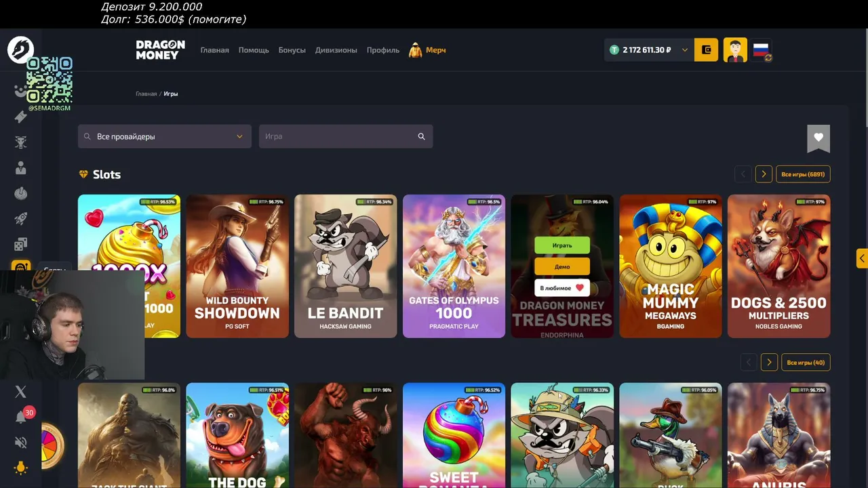The image size is (868, 488).
Task: Open The Dog game card
Action: pyautogui.click(x=237, y=435)
